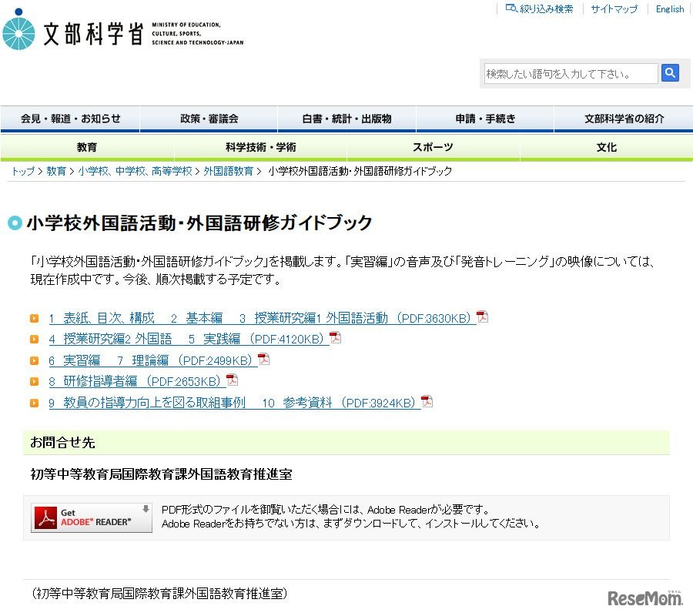Open the 白書・統計・出版物 menu
Image resolution: width=693 pixels, height=616 pixels.
point(347,119)
